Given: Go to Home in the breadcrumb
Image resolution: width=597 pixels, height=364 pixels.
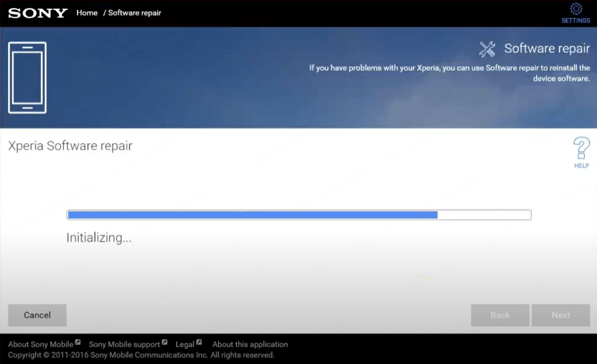Looking at the screenshot, I should point(87,13).
